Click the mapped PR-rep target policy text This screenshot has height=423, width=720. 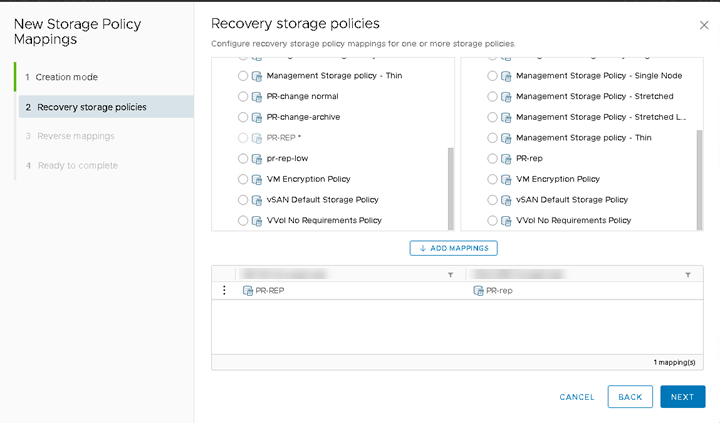coord(499,291)
